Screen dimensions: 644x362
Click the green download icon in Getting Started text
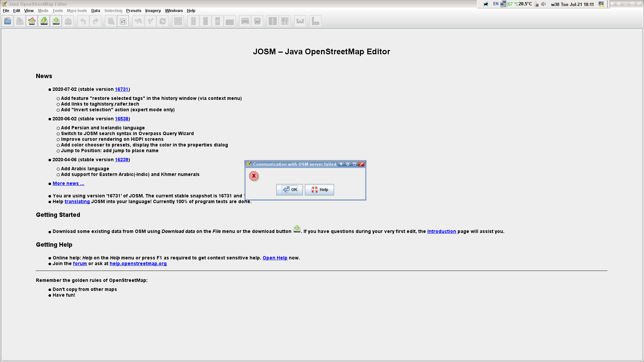click(x=297, y=229)
